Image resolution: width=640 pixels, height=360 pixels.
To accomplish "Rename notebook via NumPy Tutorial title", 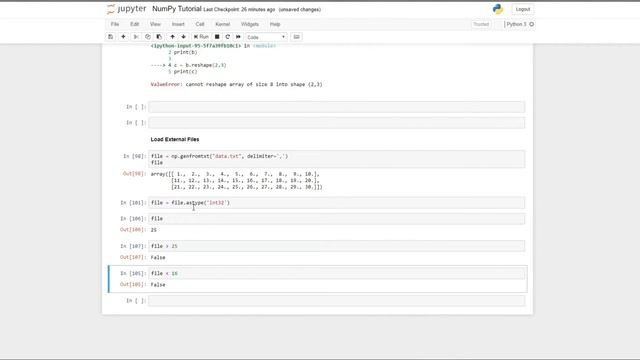I will tap(177, 9).
